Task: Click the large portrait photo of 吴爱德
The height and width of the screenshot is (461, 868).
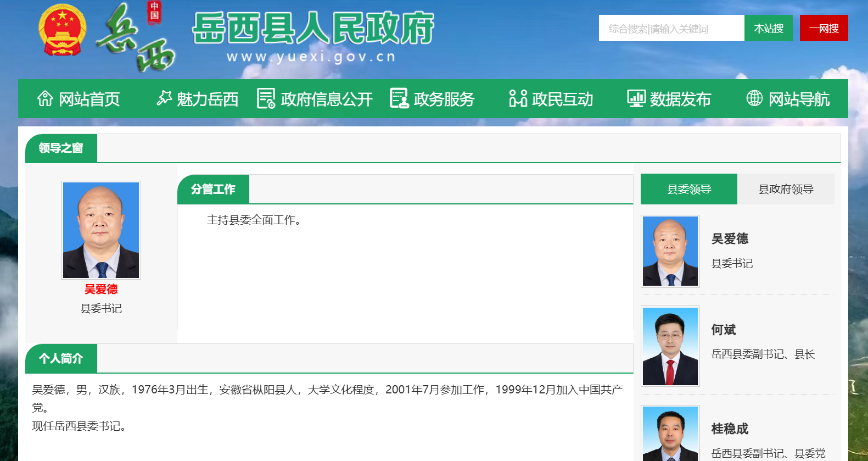Action: click(x=101, y=230)
